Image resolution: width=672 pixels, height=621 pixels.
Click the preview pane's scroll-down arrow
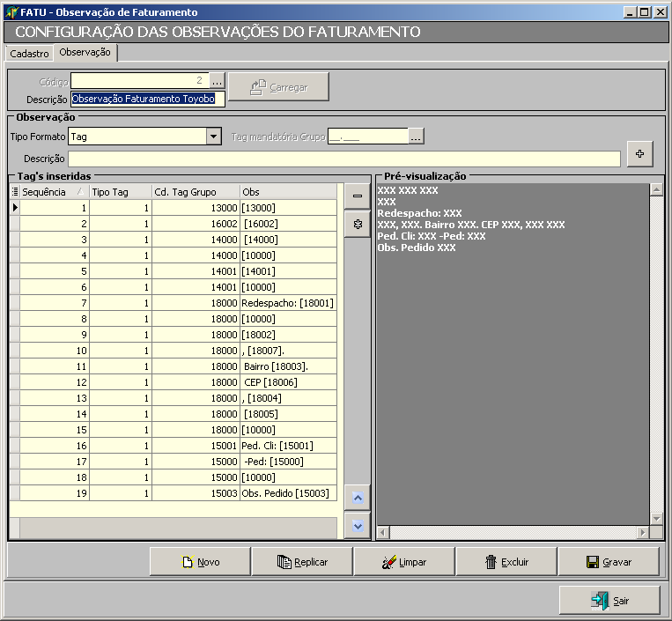pyautogui.click(x=656, y=519)
